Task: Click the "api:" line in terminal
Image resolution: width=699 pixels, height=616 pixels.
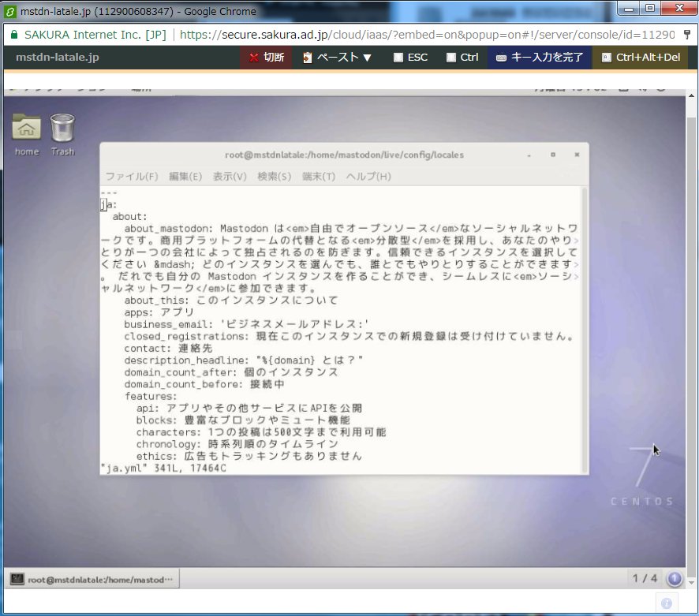Action: (249, 409)
